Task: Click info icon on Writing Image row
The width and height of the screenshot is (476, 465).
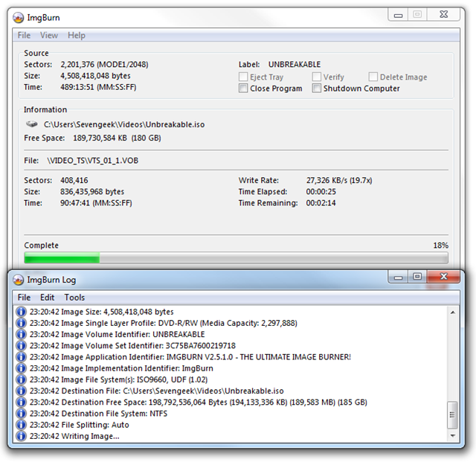Action: (21, 436)
